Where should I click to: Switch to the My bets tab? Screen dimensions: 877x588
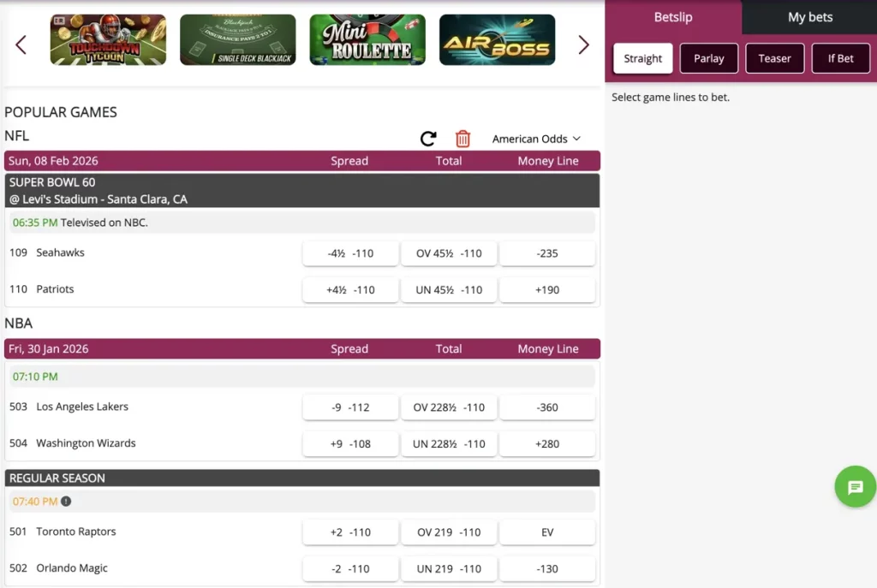pos(808,17)
